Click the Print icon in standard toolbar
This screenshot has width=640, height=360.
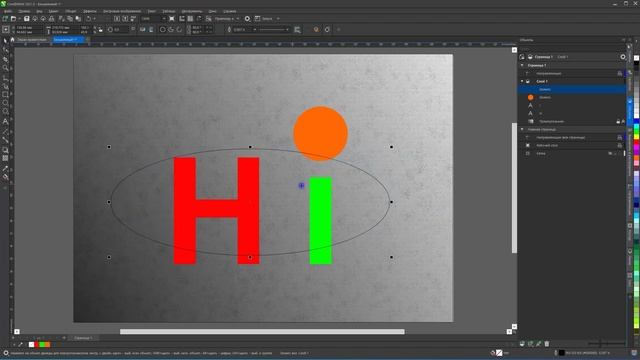[52, 19]
